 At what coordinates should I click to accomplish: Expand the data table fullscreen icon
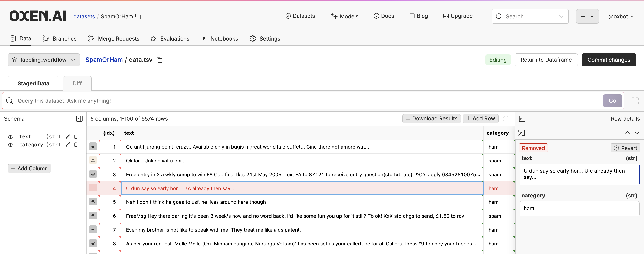(x=506, y=119)
